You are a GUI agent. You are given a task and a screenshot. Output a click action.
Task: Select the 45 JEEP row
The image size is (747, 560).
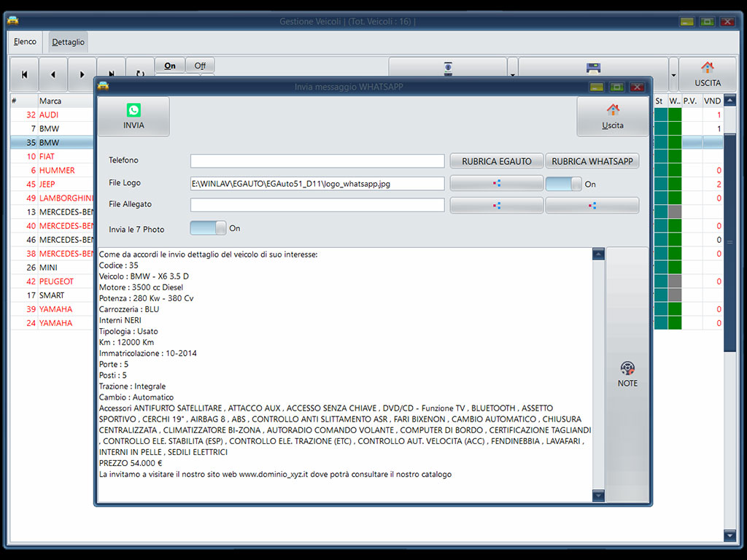[x=52, y=184]
